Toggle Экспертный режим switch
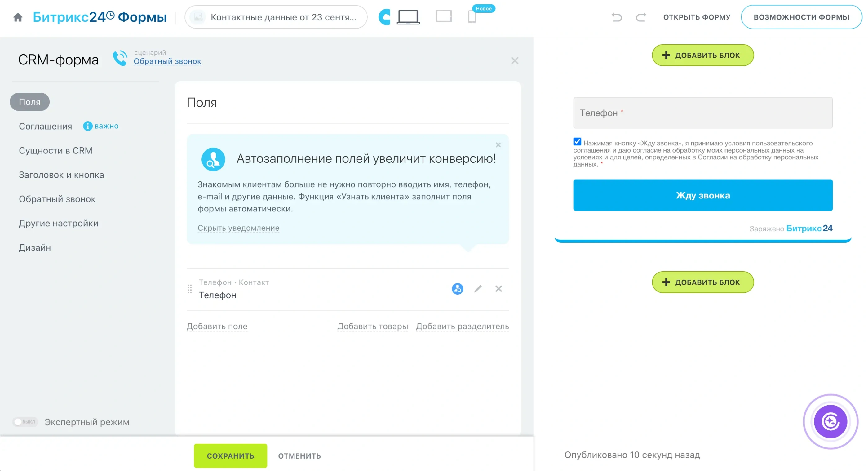Image resolution: width=868 pixels, height=471 pixels. [x=25, y=422]
